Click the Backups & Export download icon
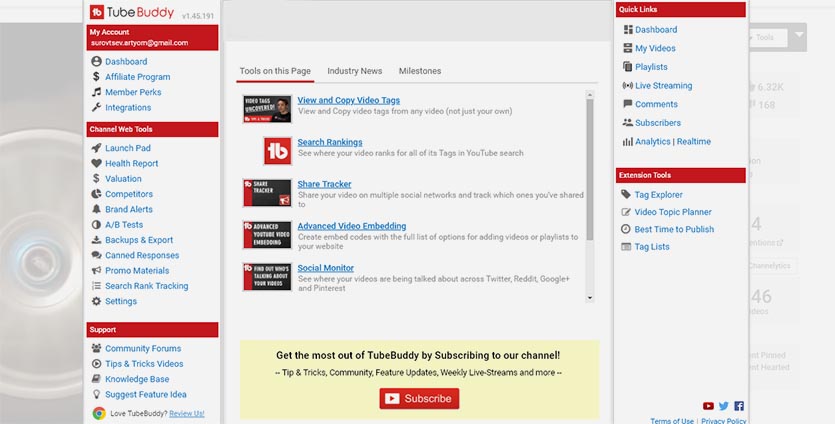 pos(96,240)
